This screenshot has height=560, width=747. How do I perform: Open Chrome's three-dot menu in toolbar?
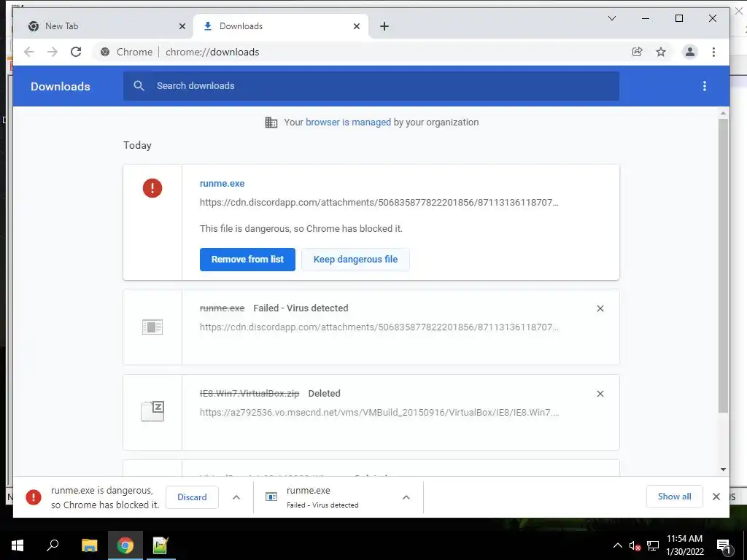tap(713, 52)
